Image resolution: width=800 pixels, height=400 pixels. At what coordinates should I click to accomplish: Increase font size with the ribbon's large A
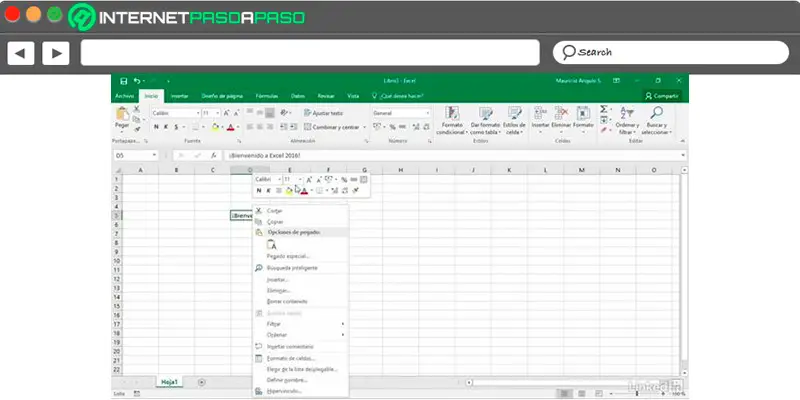[x=227, y=113]
